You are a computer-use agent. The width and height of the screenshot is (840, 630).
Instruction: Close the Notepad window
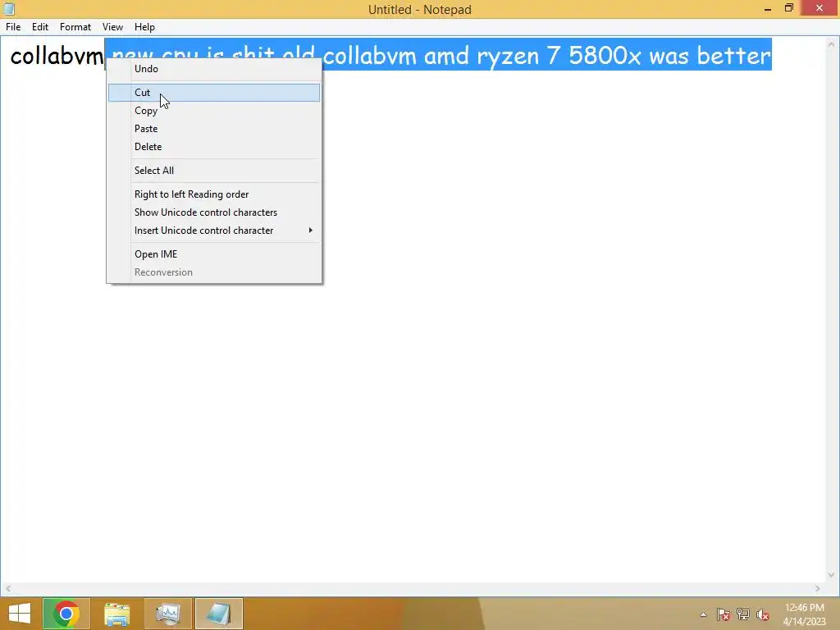(x=819, y=8)
